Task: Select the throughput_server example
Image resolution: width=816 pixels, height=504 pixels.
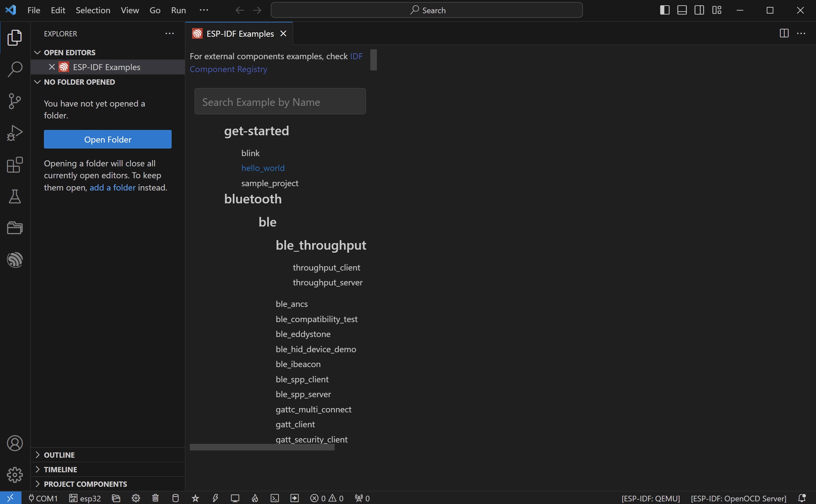Action: 328,283
